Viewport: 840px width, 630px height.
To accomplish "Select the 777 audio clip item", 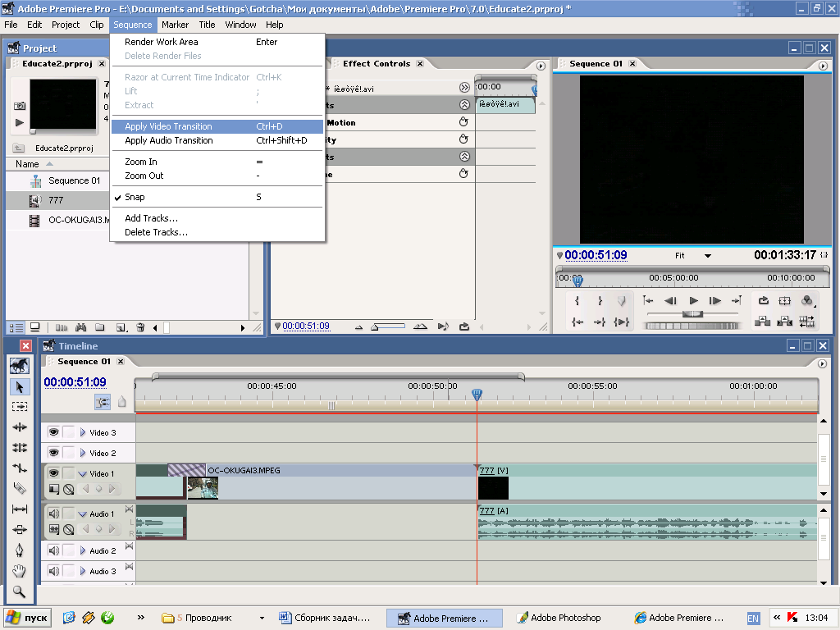I will (x=57, y=200).
